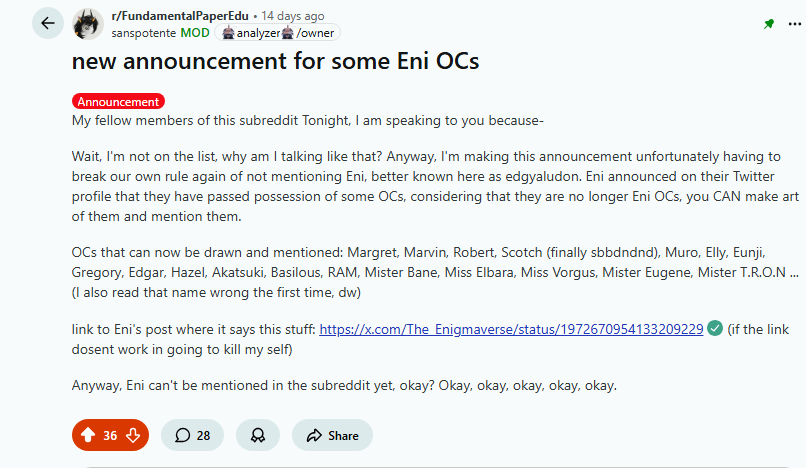Click the green checkmark beside the link

tap(715, 328)
